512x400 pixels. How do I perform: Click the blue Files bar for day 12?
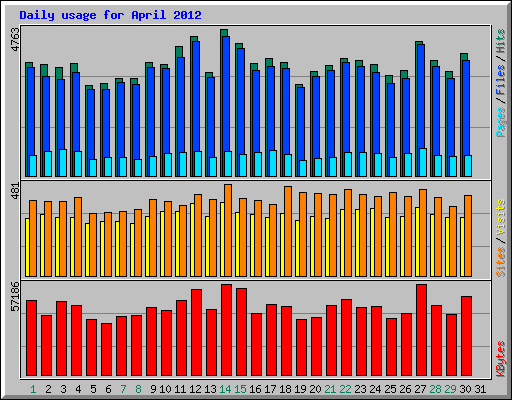coord(196,97)
